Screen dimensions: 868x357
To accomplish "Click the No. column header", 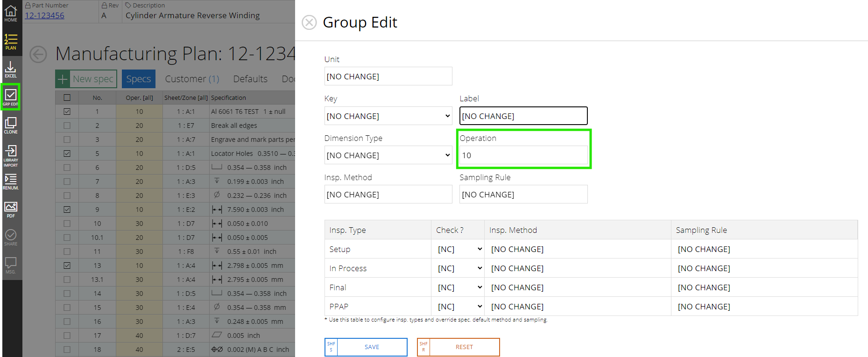I will [x=97, y=98].
